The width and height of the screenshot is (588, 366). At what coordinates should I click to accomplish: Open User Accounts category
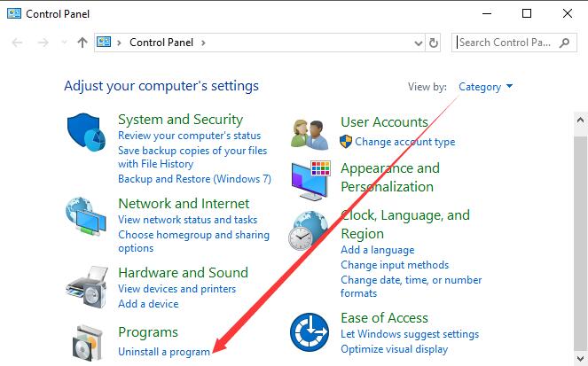(x=384, y=122)
